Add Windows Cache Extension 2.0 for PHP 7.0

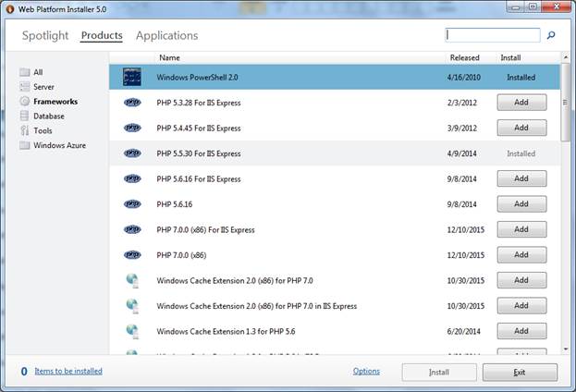(521, 280)
